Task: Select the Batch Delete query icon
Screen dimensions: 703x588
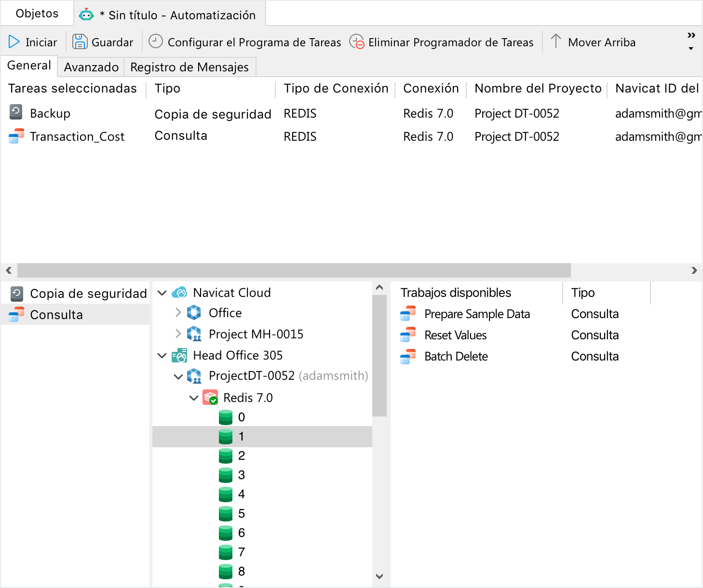Action: pos(408,356)
